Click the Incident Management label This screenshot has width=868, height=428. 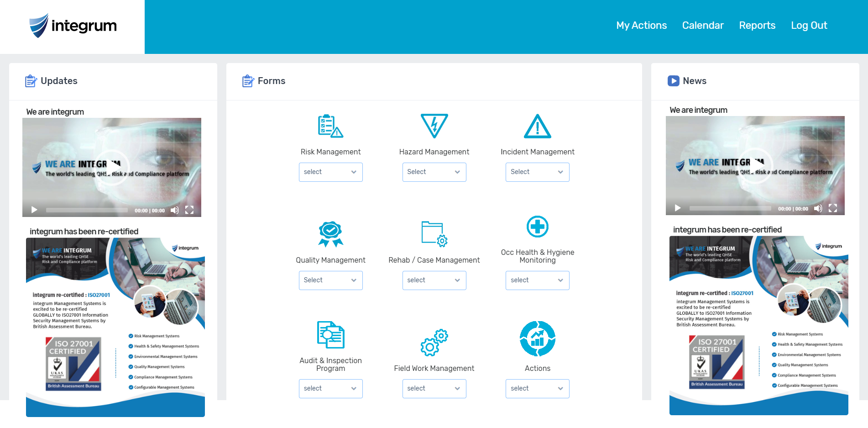[x=538, y=152]
